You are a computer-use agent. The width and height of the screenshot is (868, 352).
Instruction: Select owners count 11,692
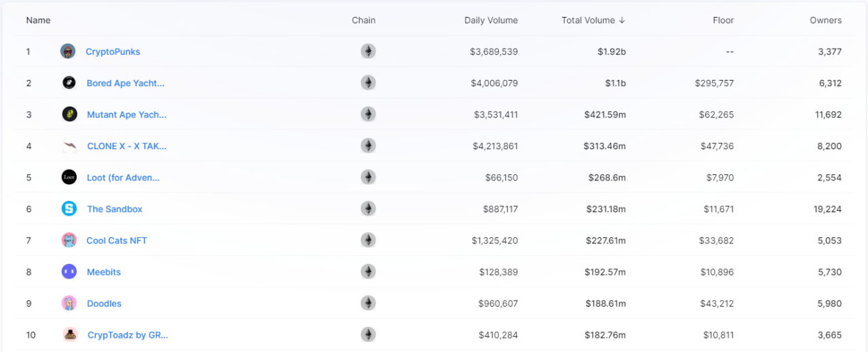(829, 115)
